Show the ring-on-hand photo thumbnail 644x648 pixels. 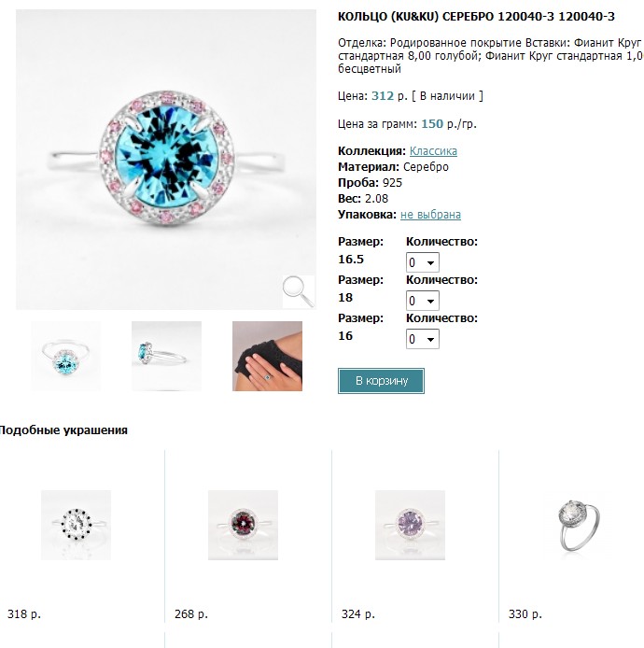[x=267, y=356]
